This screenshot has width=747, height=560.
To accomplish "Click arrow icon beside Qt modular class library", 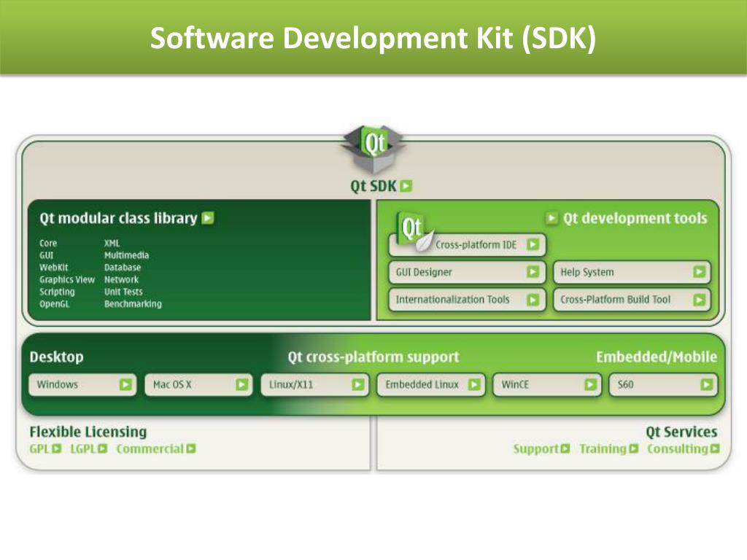I will (208, 218).
